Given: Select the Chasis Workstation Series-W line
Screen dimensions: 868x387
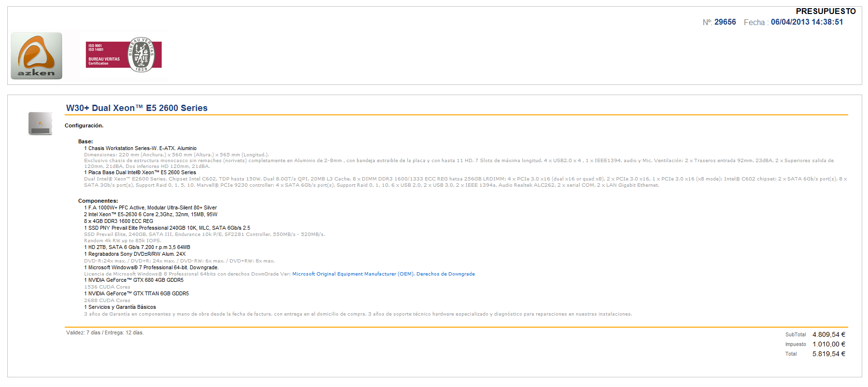Looking at the screenshot, I should point(140,148).
